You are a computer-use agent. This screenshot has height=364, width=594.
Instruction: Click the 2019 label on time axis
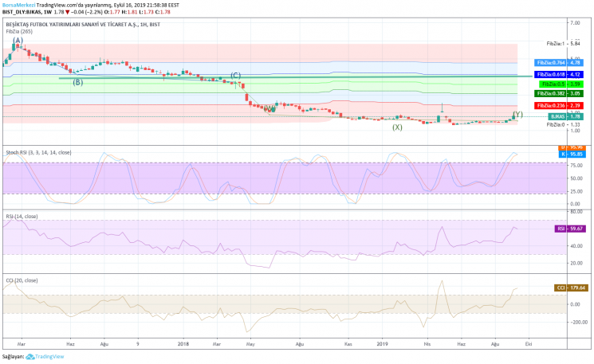382,344
